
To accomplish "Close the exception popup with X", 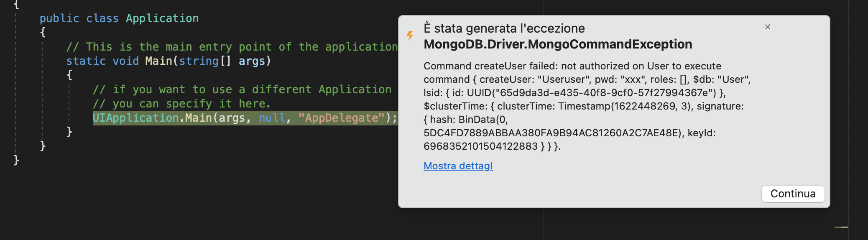I will tap(767, 27).
